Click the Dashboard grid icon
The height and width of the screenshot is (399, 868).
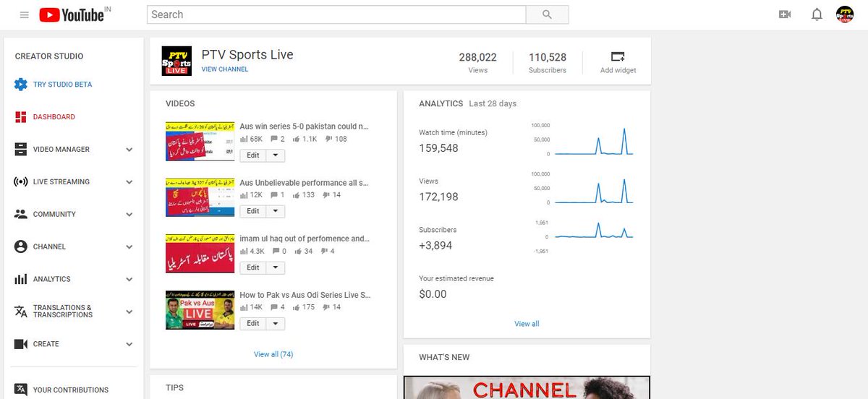coord(21,116)
